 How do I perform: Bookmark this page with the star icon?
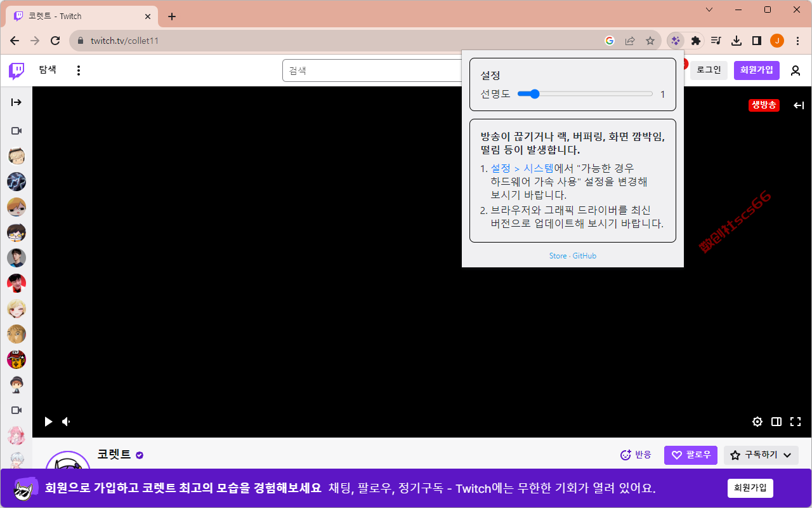(x=650, y=41)
